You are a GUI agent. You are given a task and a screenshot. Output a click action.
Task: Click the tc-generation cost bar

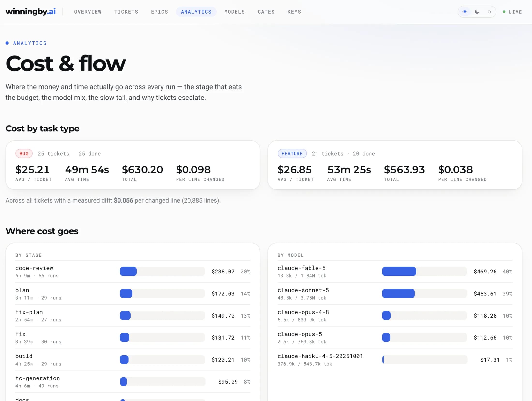pyautogui.click(x=162, y=381)
